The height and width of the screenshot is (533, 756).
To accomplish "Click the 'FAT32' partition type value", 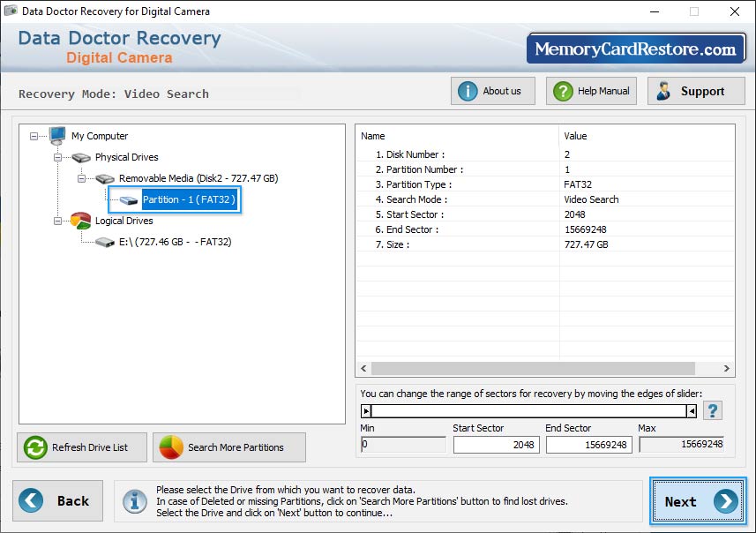I will coord(578,184).
